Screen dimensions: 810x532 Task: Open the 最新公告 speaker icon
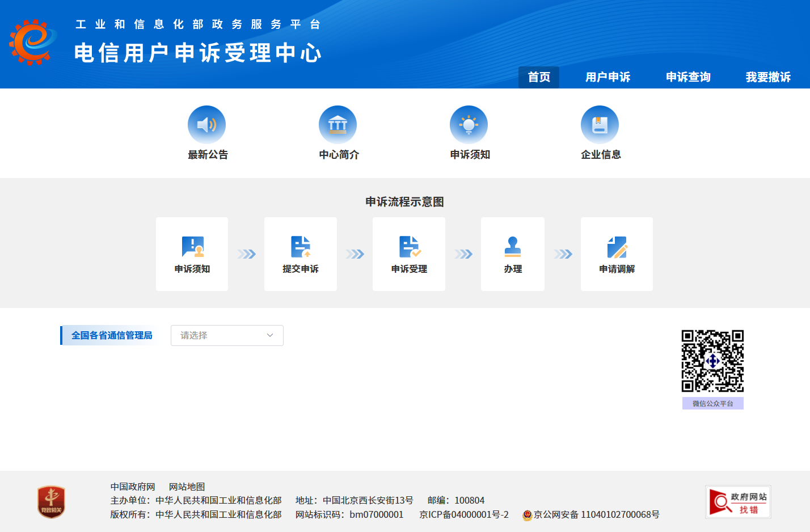point(207,125)
